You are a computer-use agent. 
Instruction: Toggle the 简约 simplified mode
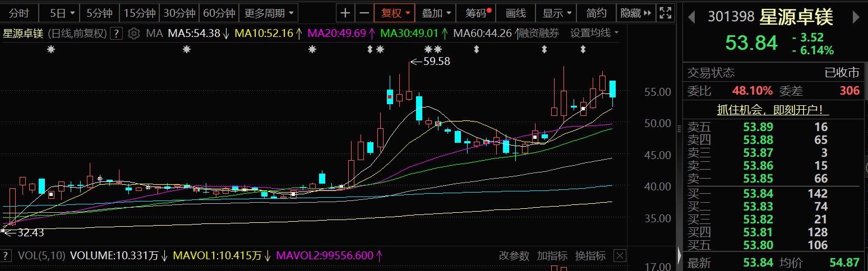pyautogui.click(x=596, y=13)
